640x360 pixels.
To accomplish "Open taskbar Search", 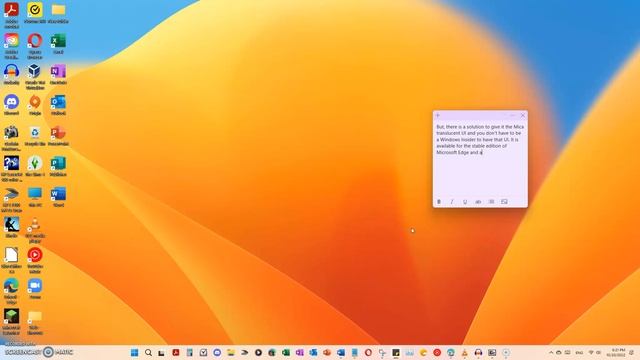I will coord(148,353).
